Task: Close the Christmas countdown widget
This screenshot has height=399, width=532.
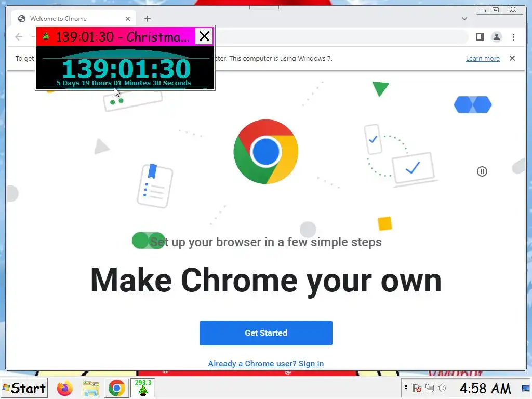Action: click(x=204, y=36)
